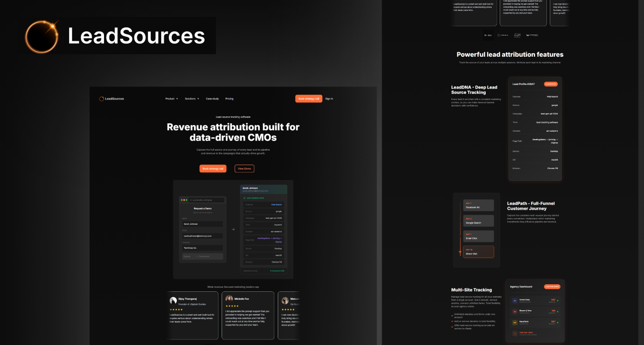Click the Chrome 119 browser value in Lead Profile

552,168
